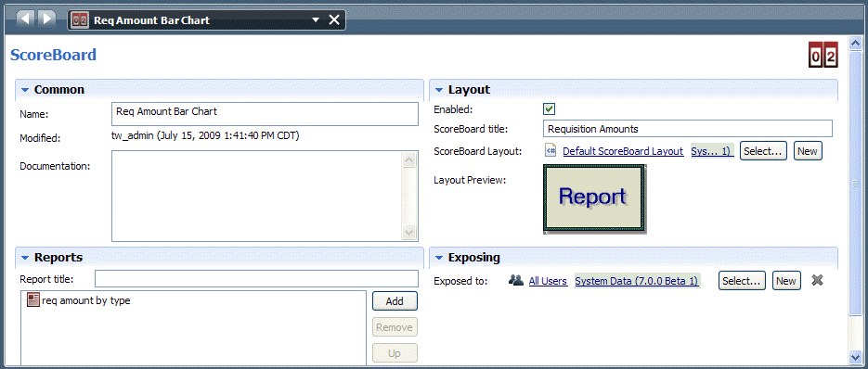Collapse the Exposing section

coord(439,258)
